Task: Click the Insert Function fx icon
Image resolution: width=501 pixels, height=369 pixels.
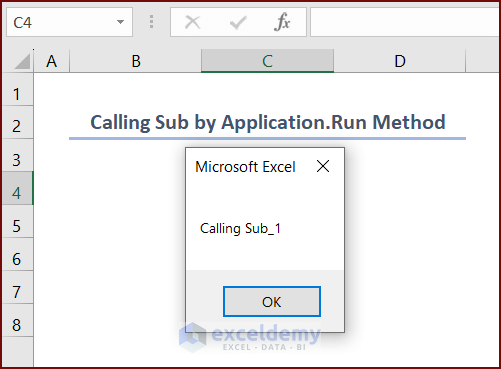Action: (x=282, y=22)
